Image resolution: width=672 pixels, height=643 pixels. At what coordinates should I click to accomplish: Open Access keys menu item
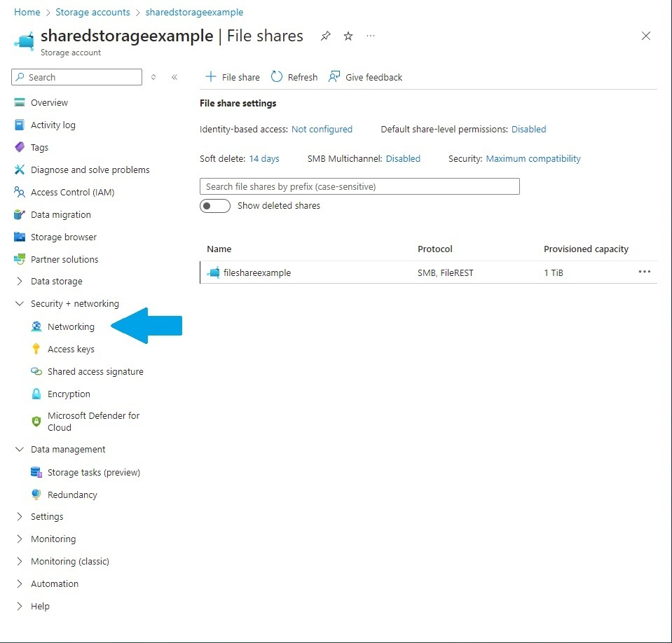(x=71, y=349)
